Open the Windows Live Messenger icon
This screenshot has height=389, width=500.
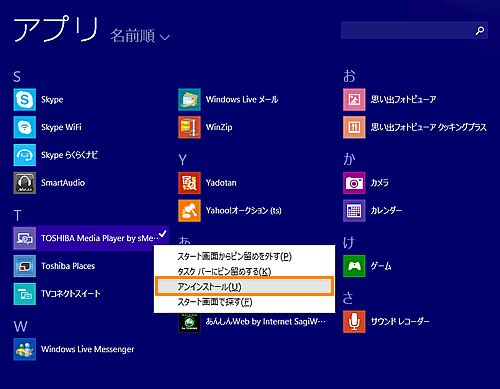pyautogui.click(x=25, y=349)
